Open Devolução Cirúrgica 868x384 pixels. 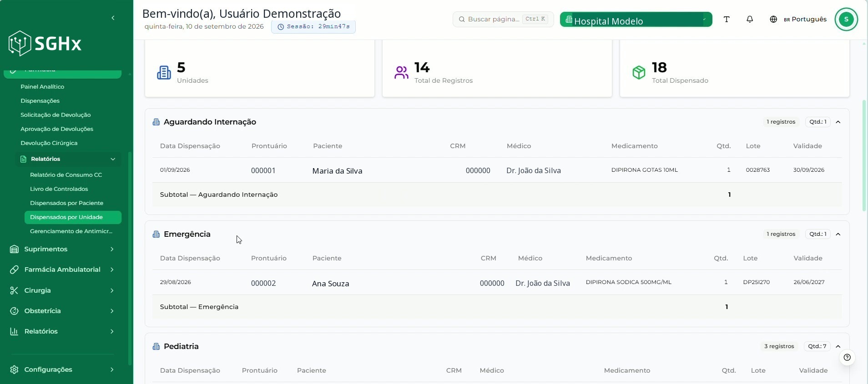coord(49,143)
